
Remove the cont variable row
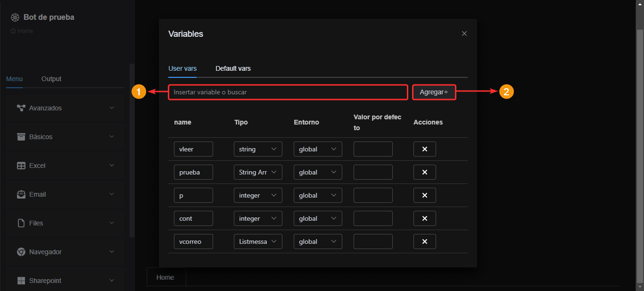tap(425, 218)
